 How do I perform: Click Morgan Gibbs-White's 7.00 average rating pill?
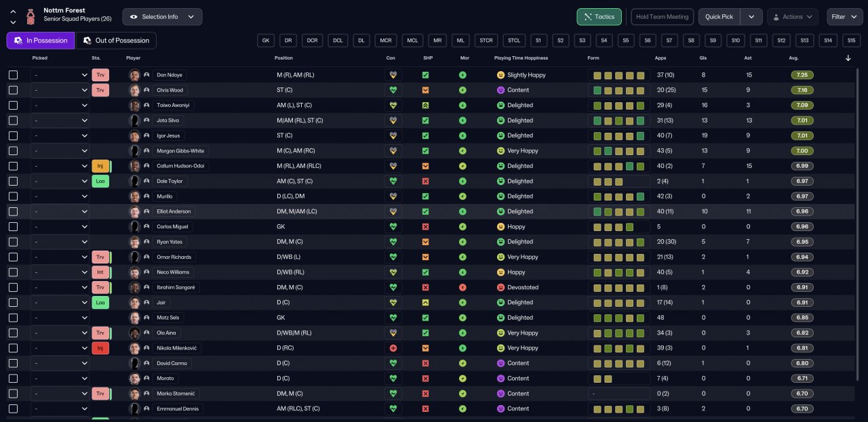point(802,151)
